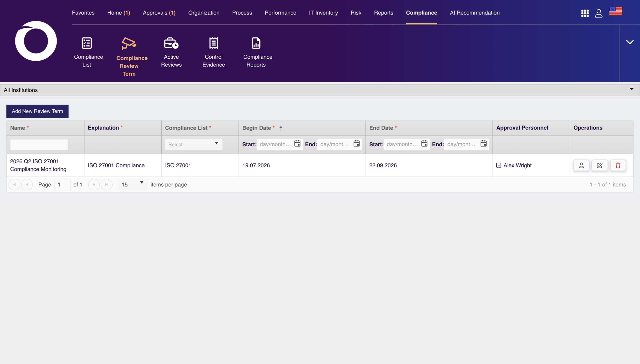Screen dimensions: 640x364
Task: Open Active Reviews briefcase icon
Action: click(171, 43)
